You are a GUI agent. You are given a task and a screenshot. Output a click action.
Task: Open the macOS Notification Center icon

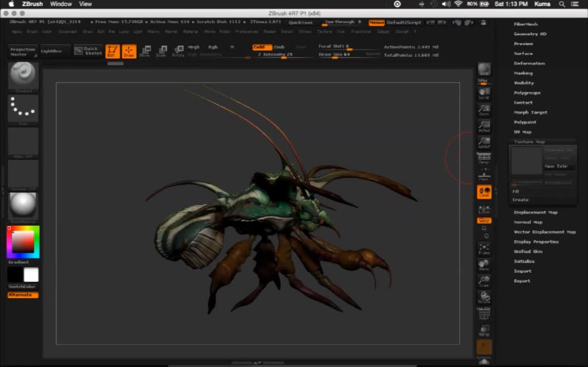click(574, 4)
